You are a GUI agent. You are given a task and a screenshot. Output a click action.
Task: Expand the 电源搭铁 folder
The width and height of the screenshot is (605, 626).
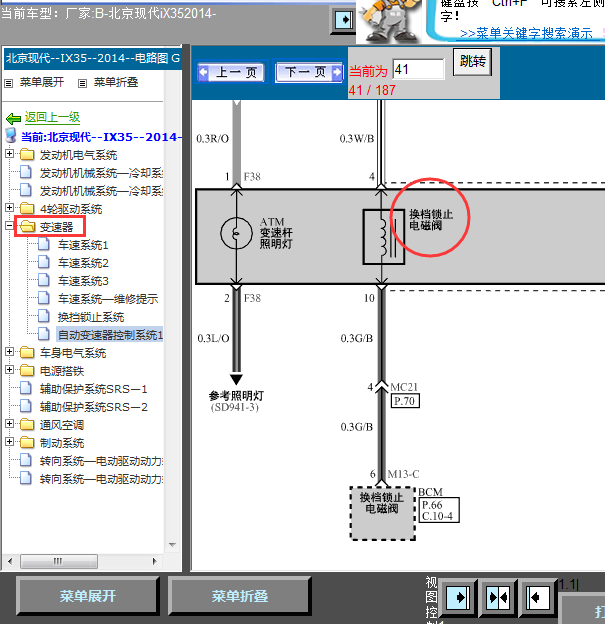(10, 369)
